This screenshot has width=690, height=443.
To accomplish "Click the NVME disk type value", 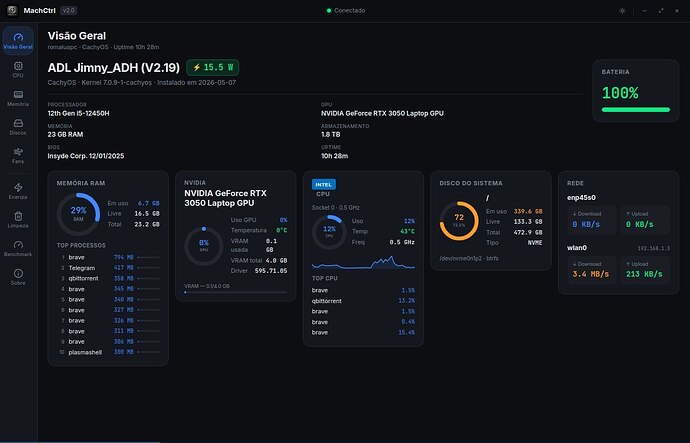I will pos(535,243).
